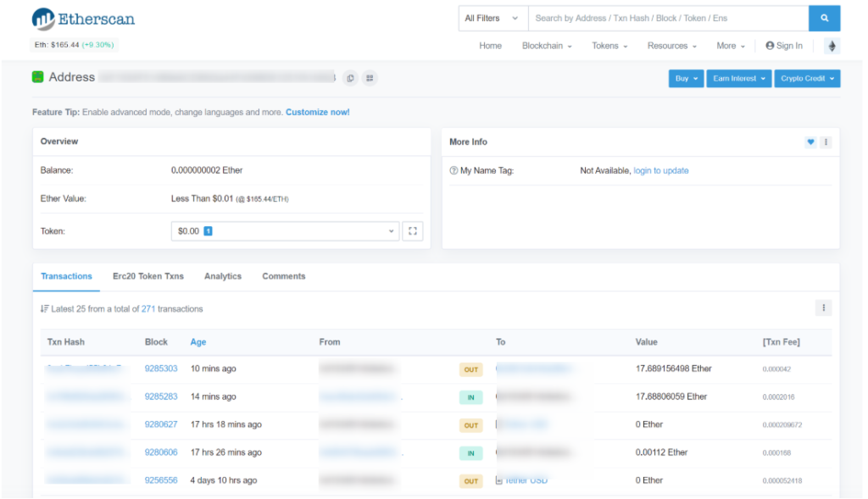Open block 9285283
The height and width of the screenshot is (499, 868).
(161, 396)
